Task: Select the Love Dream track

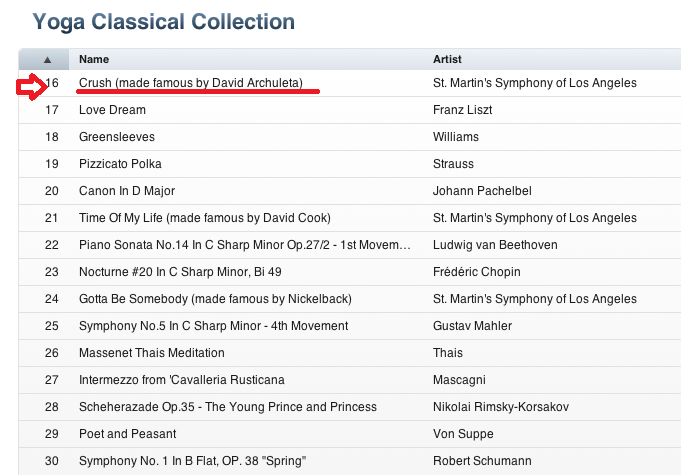Action: point(112,110)
